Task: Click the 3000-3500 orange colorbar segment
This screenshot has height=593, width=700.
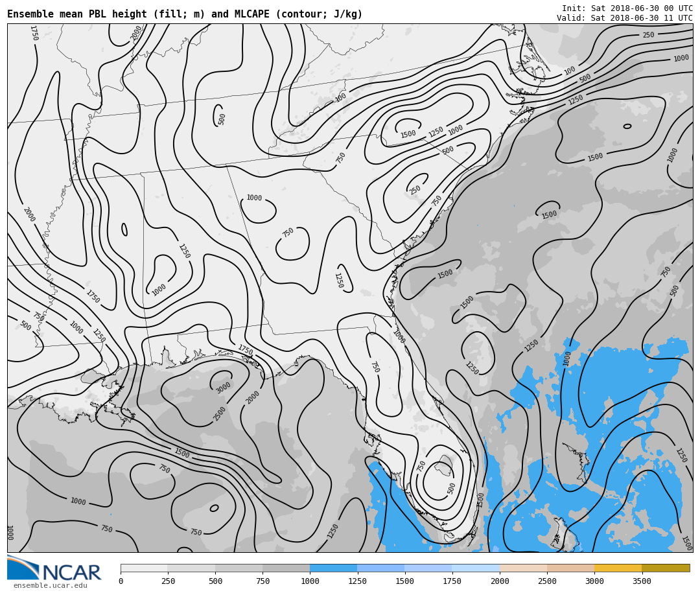Action: tap(618, 568)
